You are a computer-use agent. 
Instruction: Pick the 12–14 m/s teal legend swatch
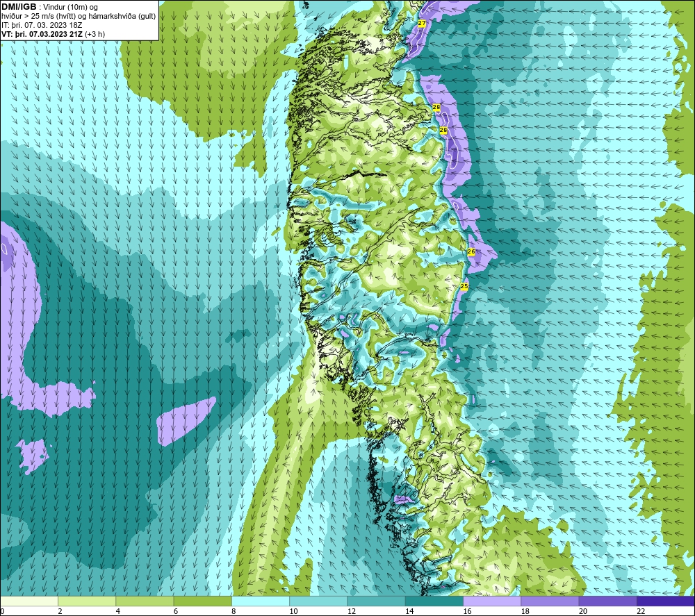coord(376,601)
